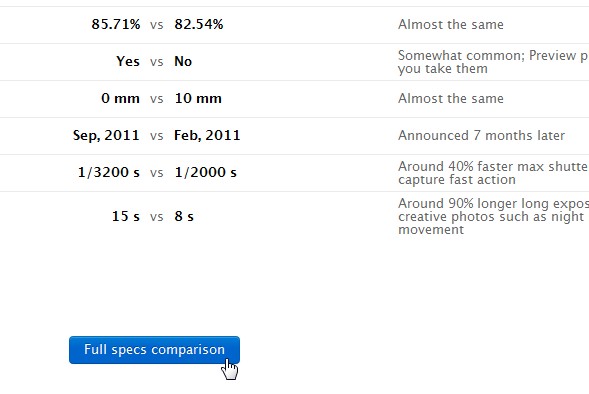
Task: Click the 8 s exposure value
Action: pyautogui.click(x=184, y=216)
